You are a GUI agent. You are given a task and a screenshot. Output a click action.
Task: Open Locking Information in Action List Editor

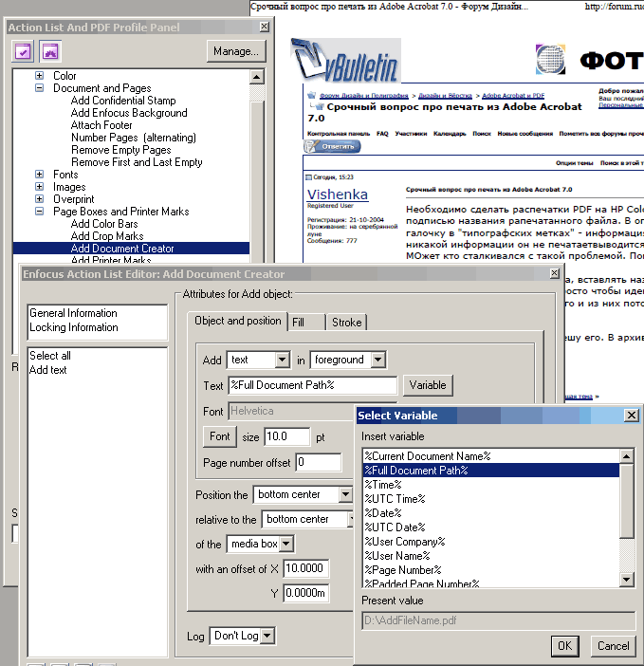[x=74, y=327]
